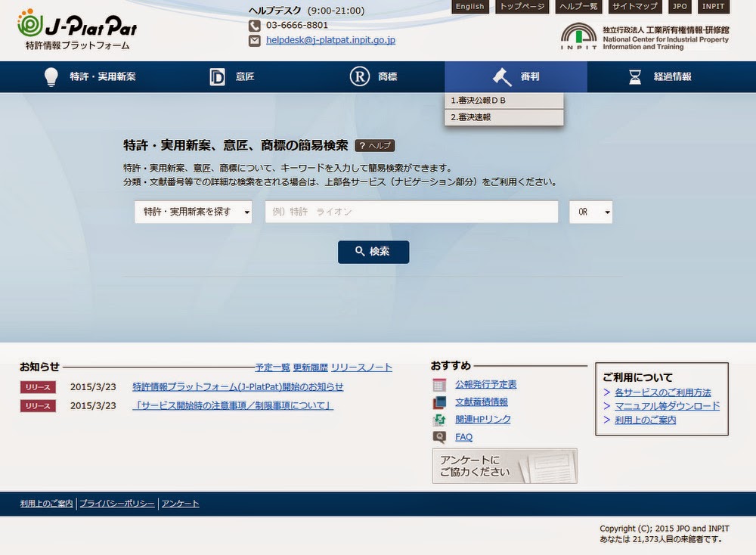Click the visitor count text 21,373人目
756x555 pixels.
[656, 539]
